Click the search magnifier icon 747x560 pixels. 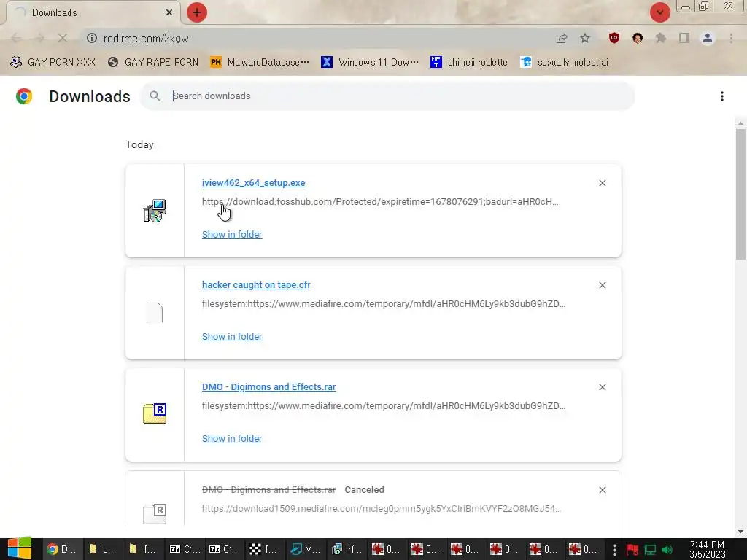pos(155,96)
